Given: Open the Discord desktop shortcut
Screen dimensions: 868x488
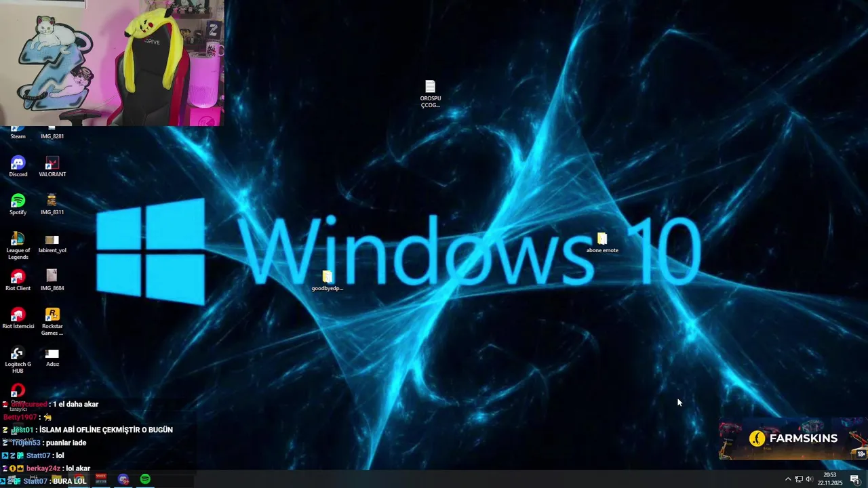Looking at the screenshot, I should (18, 167).
